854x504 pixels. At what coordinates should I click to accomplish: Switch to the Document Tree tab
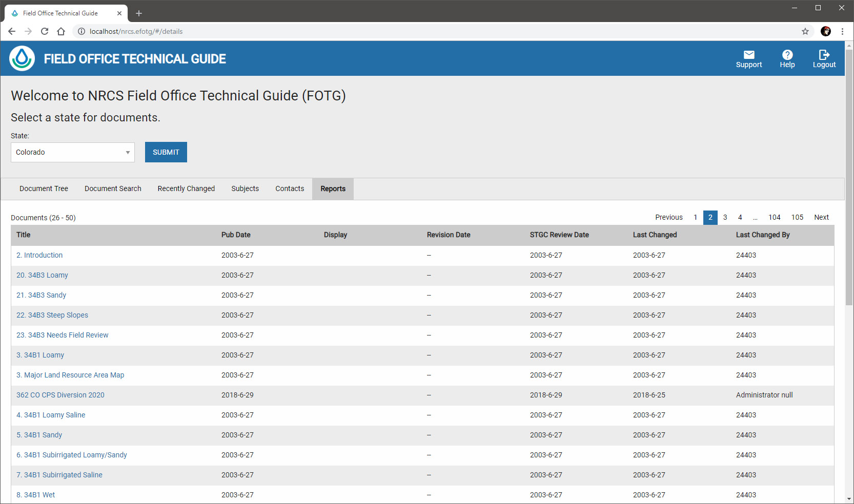pyautogui.click(x=44, y=188)
